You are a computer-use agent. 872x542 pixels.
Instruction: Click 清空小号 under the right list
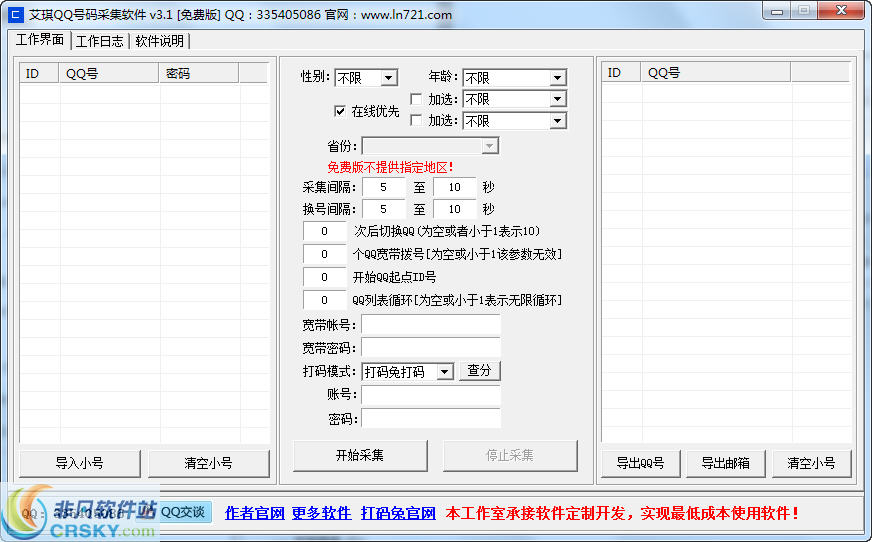pyautogui.click(x=811, y=463)
